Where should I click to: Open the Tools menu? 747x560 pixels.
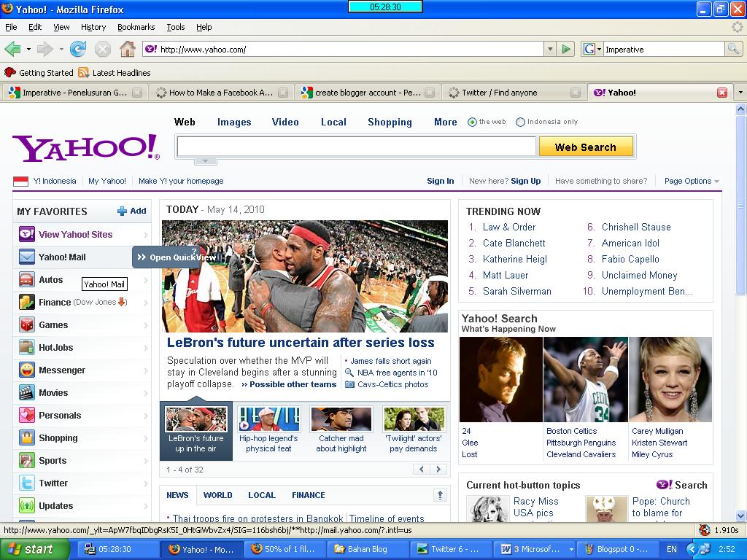[176, 27]
